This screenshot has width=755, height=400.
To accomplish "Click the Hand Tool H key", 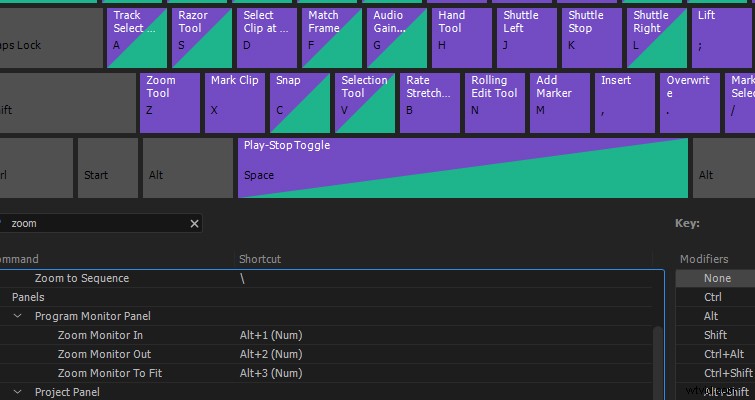I will tap(462, 38).
